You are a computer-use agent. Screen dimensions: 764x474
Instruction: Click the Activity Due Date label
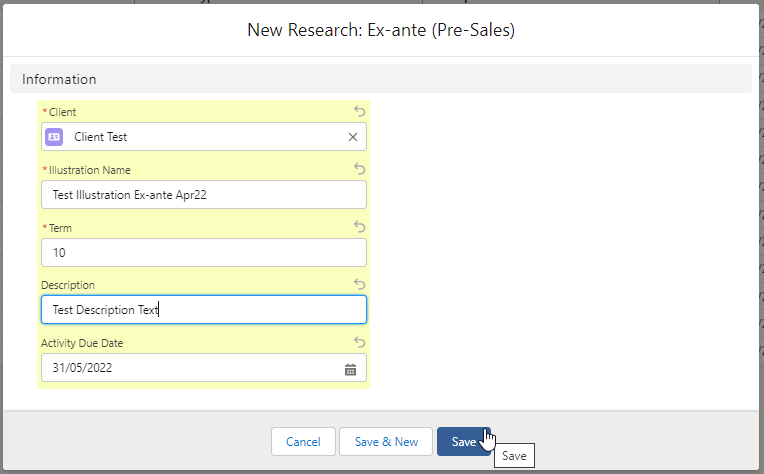tap(82, 343)
